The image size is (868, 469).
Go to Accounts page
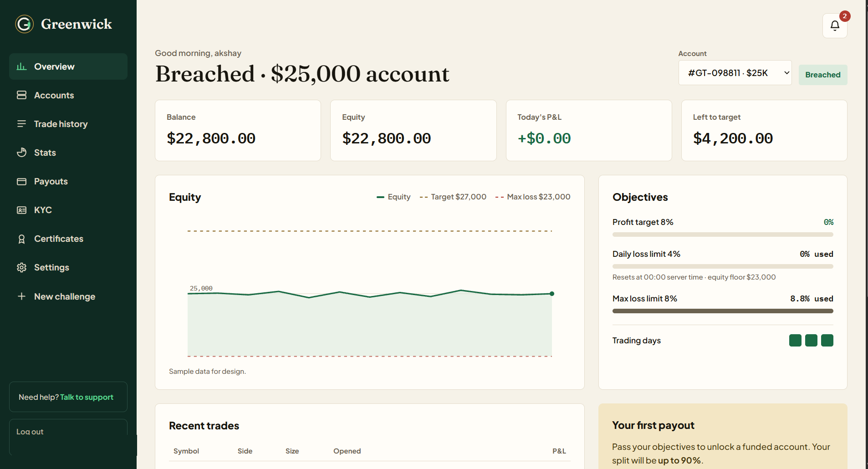tap(68, 95)
